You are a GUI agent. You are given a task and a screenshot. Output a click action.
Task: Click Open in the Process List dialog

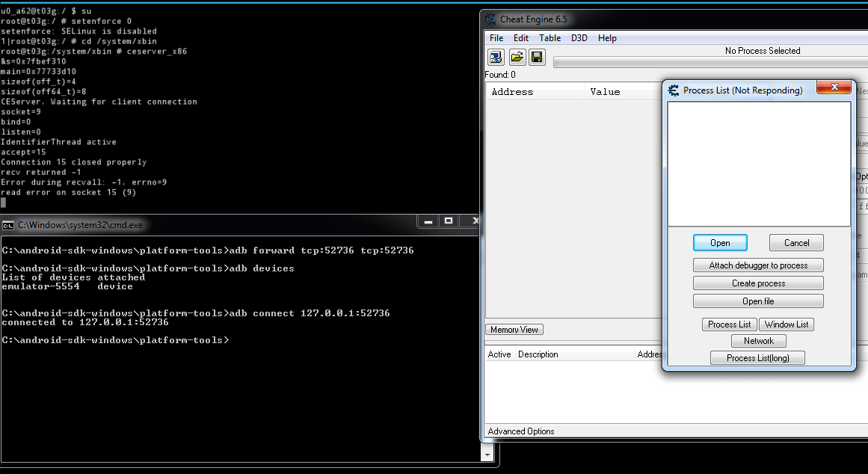719,242
